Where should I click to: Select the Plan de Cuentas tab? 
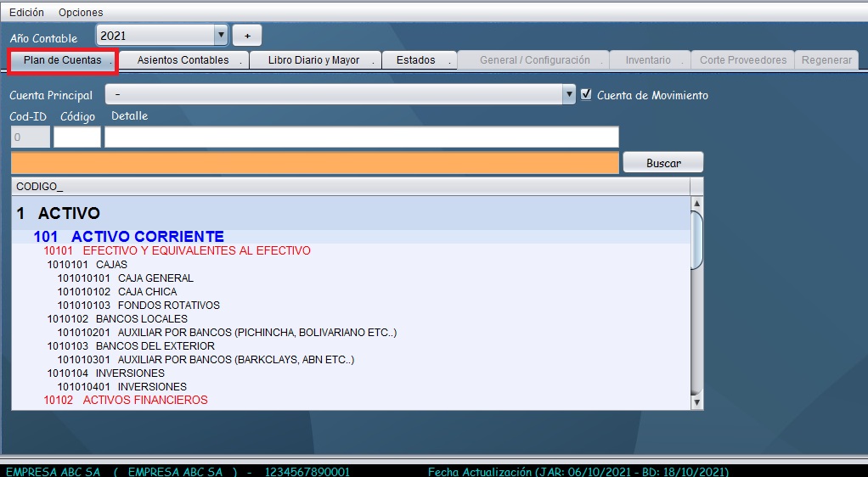click(63, 60)
